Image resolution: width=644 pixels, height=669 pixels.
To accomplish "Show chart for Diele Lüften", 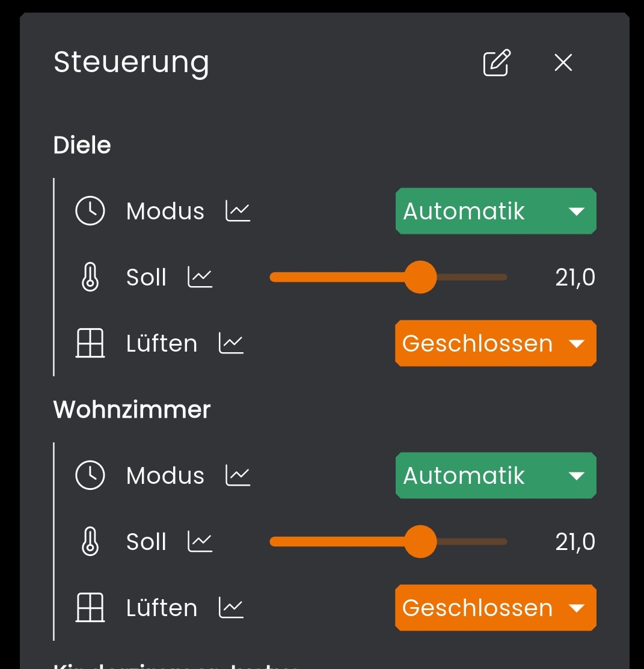I will [x=231, y=343].
